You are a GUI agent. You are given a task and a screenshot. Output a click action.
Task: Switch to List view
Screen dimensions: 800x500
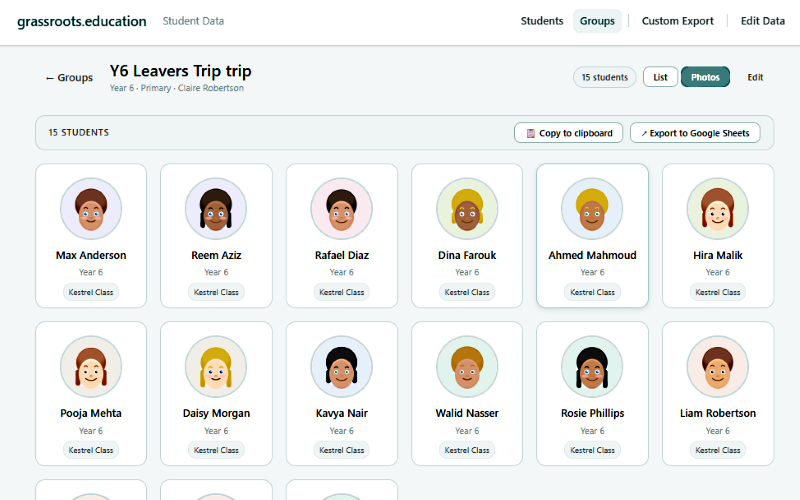[660, 77]
